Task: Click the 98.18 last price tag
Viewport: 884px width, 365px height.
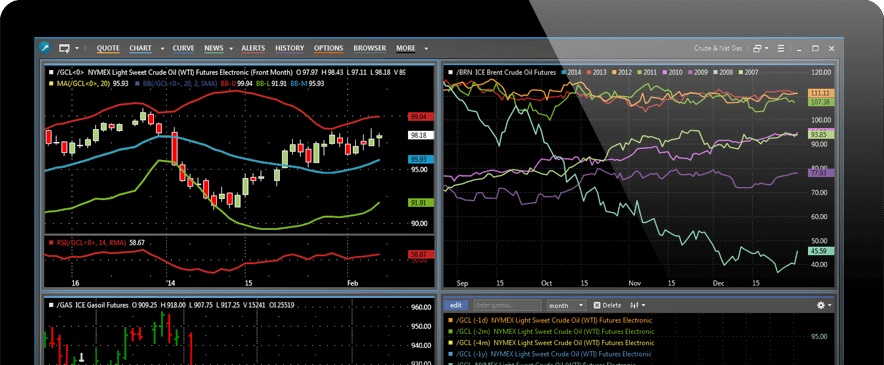Action: pos(420,135)
